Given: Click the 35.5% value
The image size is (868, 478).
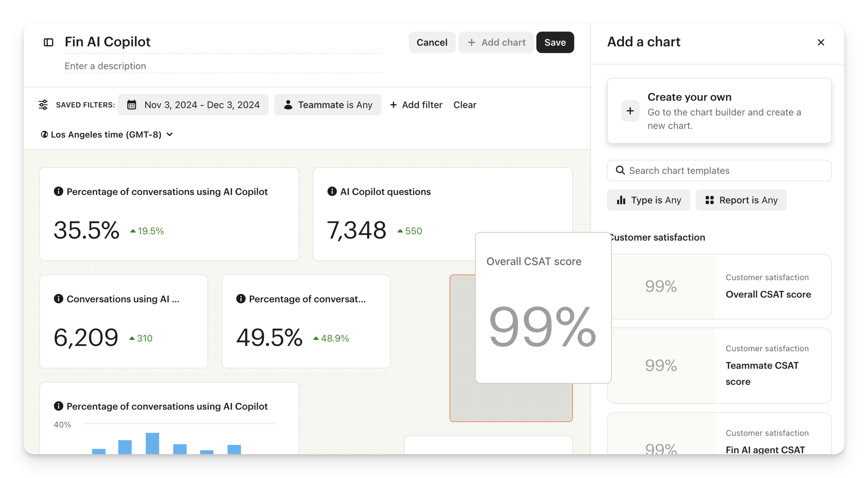Looking at the screenshot, I should click(86, 230).
